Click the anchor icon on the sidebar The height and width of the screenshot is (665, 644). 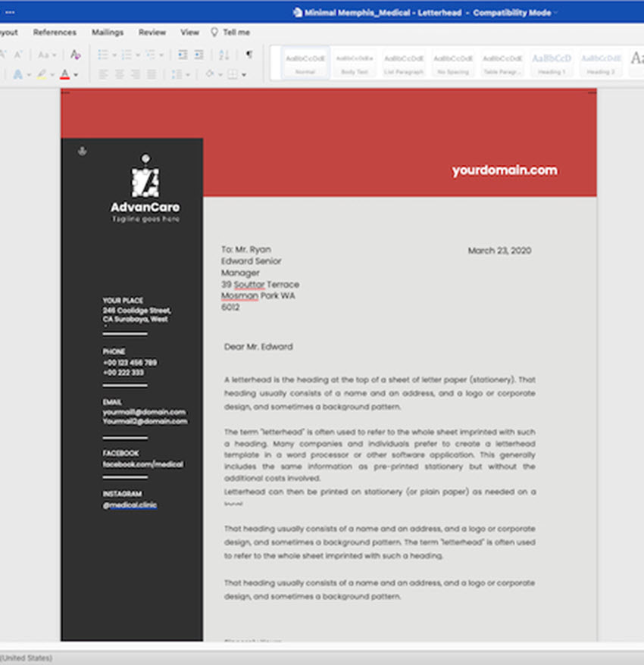pyautogui.click(x=83, y=151)
